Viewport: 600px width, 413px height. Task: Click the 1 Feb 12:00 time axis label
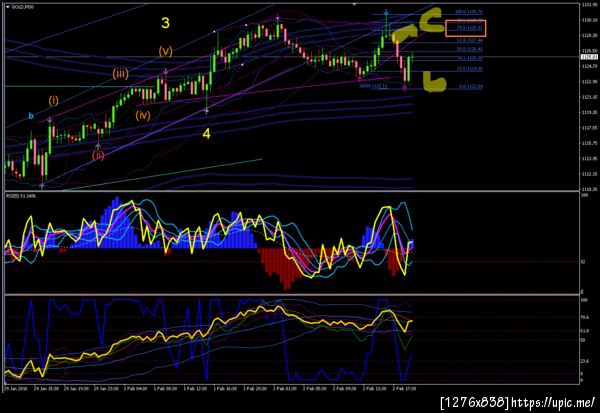195,389
